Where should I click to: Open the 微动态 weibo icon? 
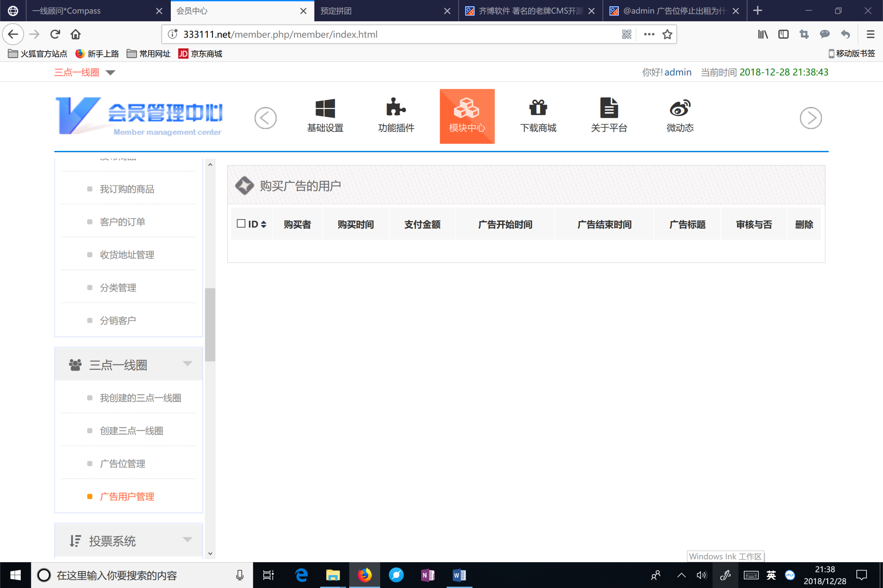point(680,108)
